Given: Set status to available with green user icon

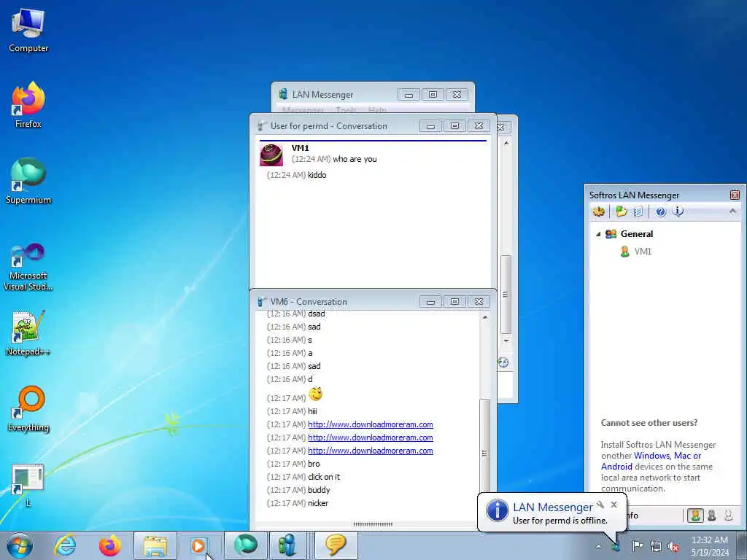Looking at the screenshot, I should point(695,516).
